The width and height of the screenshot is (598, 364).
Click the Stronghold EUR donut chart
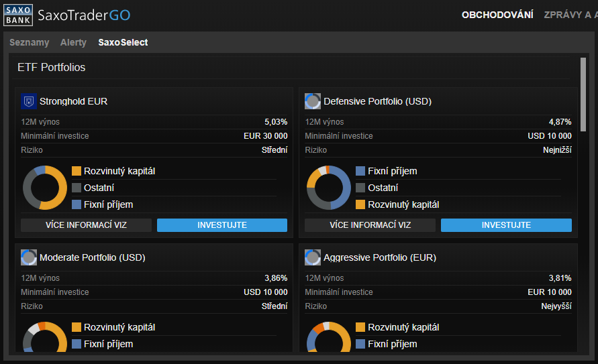pos(45,188)
